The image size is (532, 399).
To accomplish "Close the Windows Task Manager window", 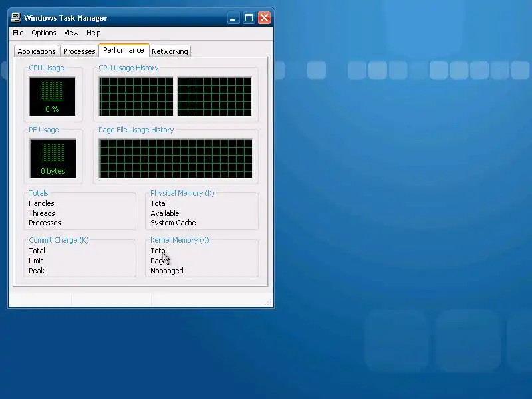I will click(x=264, y=18).
